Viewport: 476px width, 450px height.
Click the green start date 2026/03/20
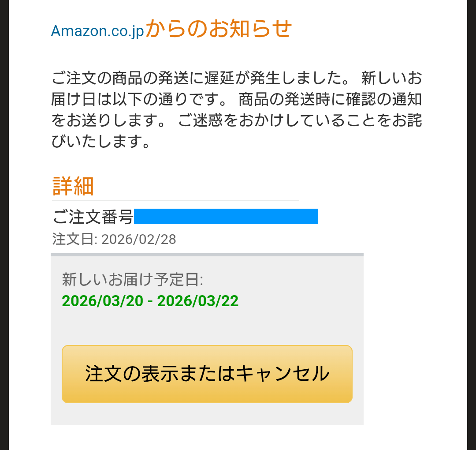pyautogui.click(x=102, y=301)
